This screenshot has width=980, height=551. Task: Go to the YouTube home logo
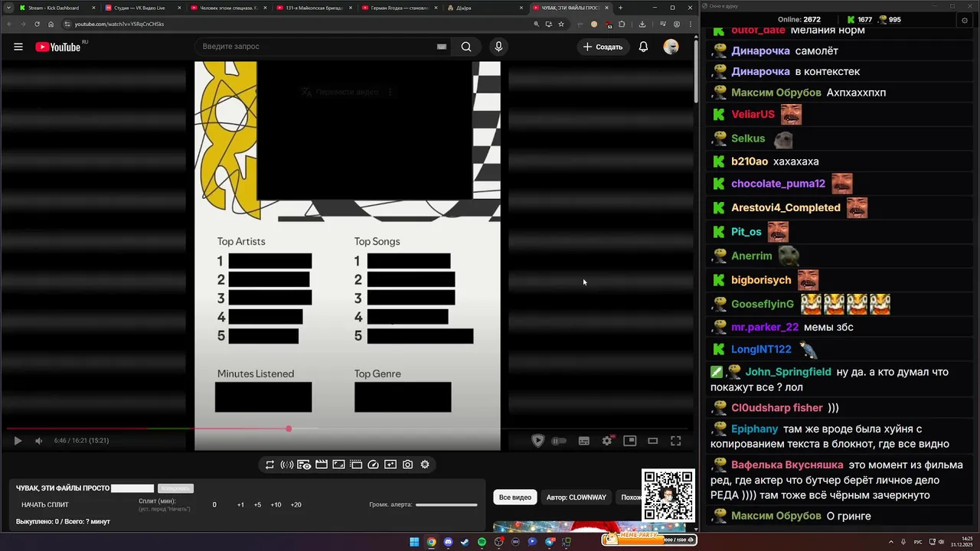(58, 47)
